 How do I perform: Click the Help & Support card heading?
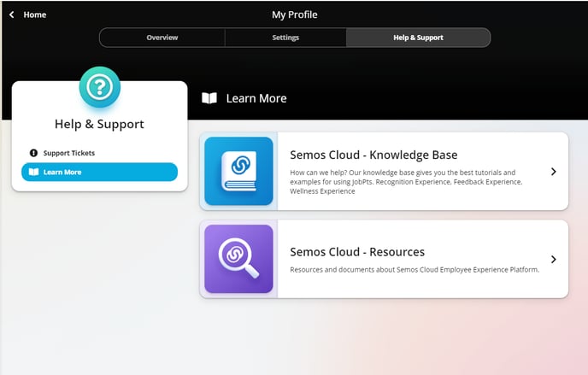[99, 124]
